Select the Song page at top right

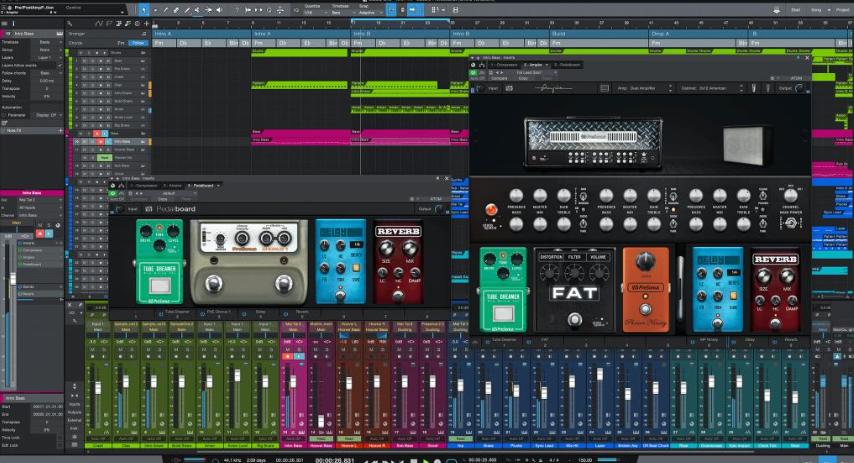(816, 10)
